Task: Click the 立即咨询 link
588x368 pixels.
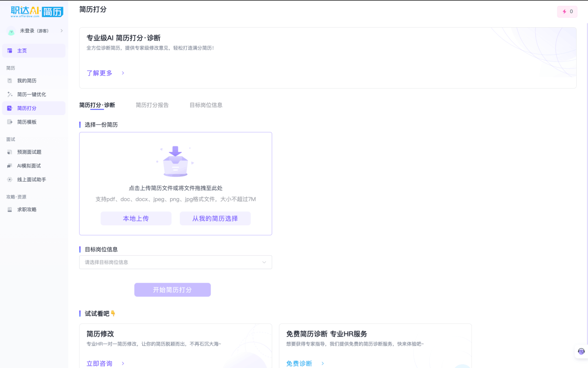Action: point(100,364)
